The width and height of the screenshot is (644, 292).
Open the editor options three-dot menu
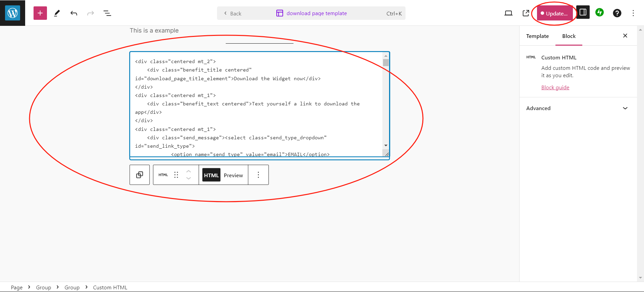coord(633,13)
